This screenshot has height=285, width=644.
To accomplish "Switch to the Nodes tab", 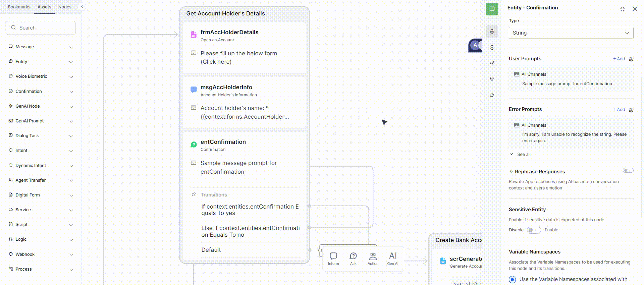I will click(65, 7).
